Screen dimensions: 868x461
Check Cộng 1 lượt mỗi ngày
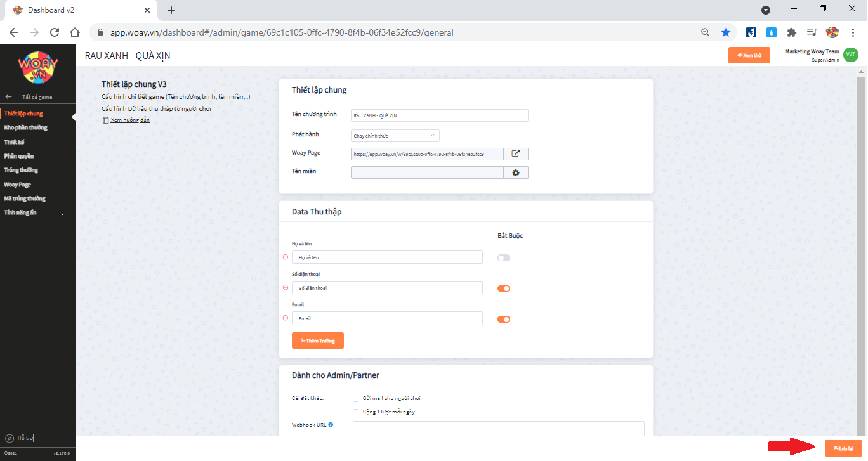pos(356,412)
